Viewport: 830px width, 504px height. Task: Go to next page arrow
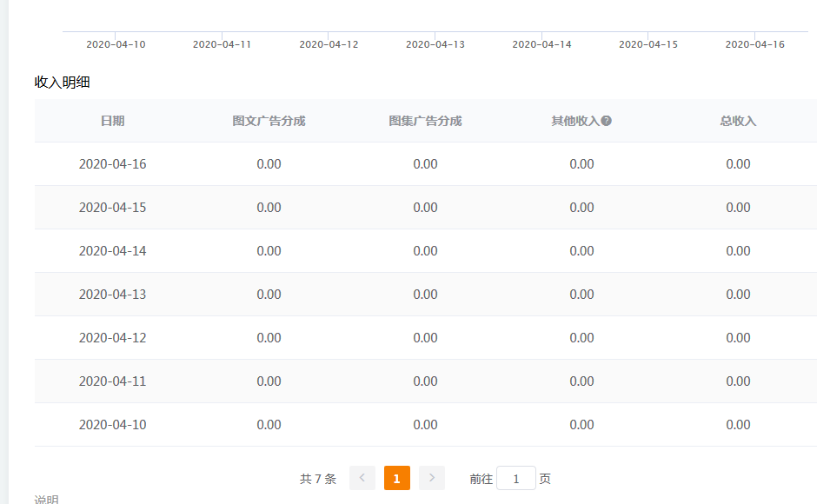[432, 478]
